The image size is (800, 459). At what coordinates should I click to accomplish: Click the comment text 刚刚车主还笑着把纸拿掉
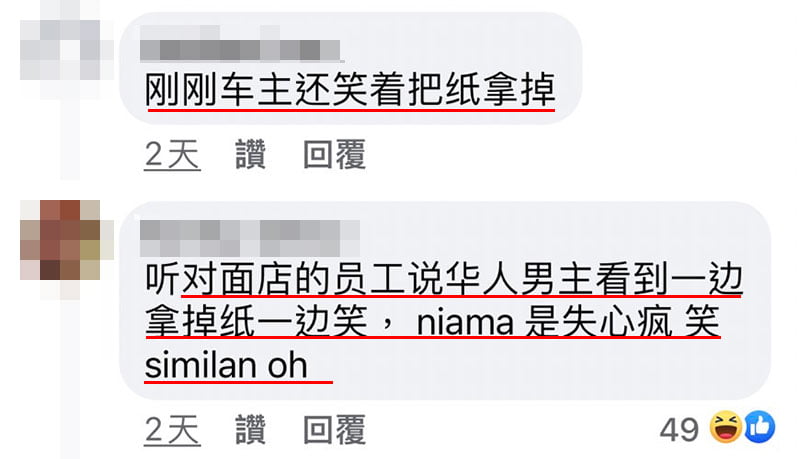coord(350,90)
